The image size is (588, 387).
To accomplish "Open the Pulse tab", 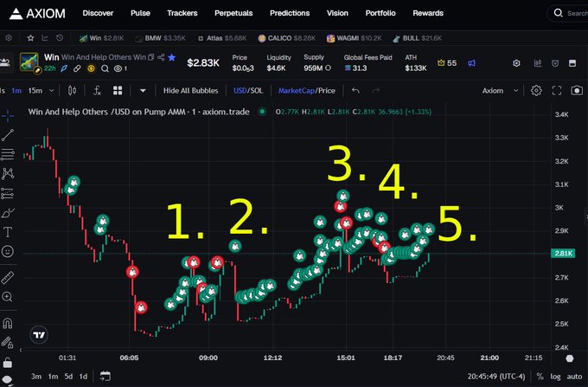I will [140, 13].
